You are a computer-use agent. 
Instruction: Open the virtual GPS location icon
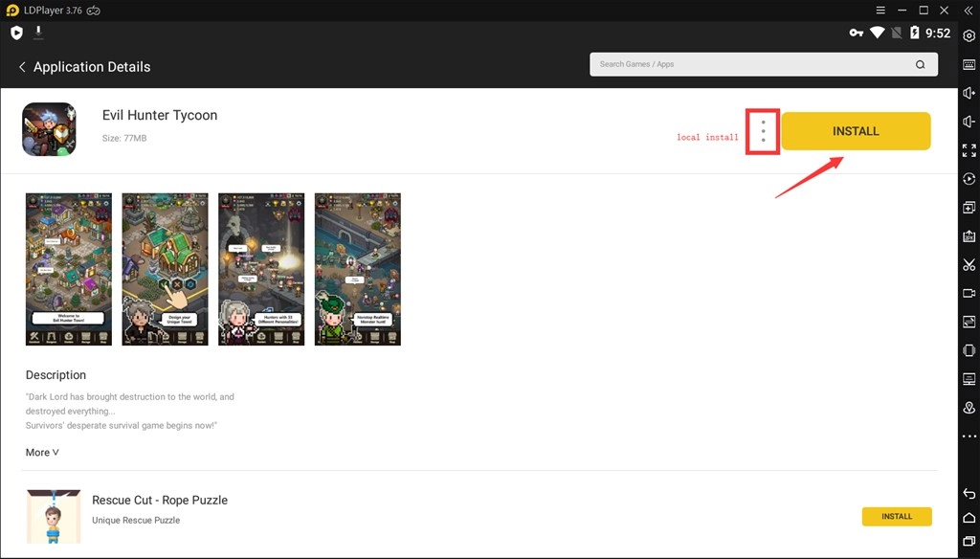pos(969,408)
